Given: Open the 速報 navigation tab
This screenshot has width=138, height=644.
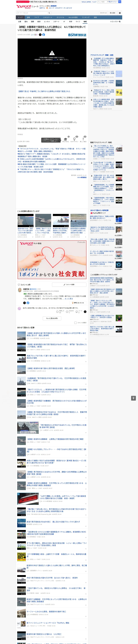Looking at the screenshot, I should click(x=28, y=17).
